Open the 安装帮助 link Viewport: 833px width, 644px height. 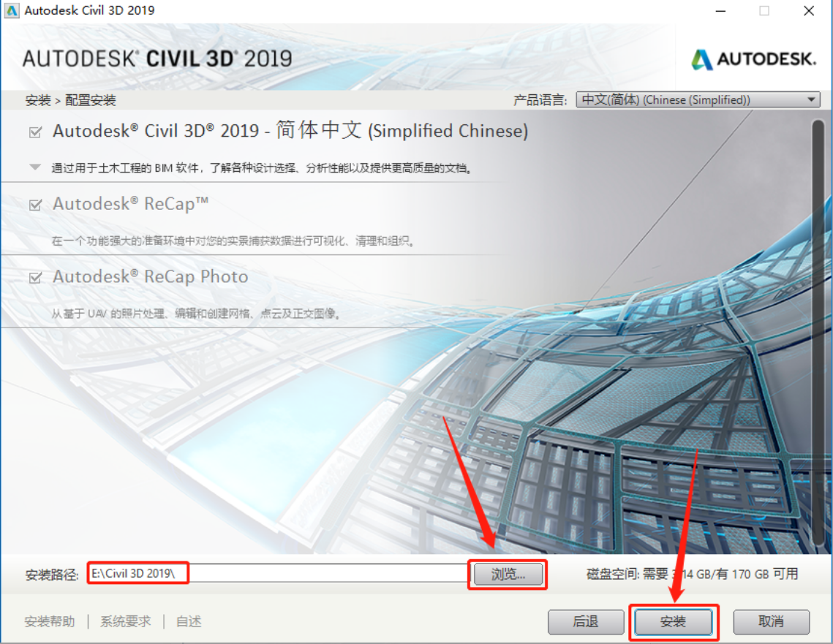pyautogui.click(x=50, y=621)
